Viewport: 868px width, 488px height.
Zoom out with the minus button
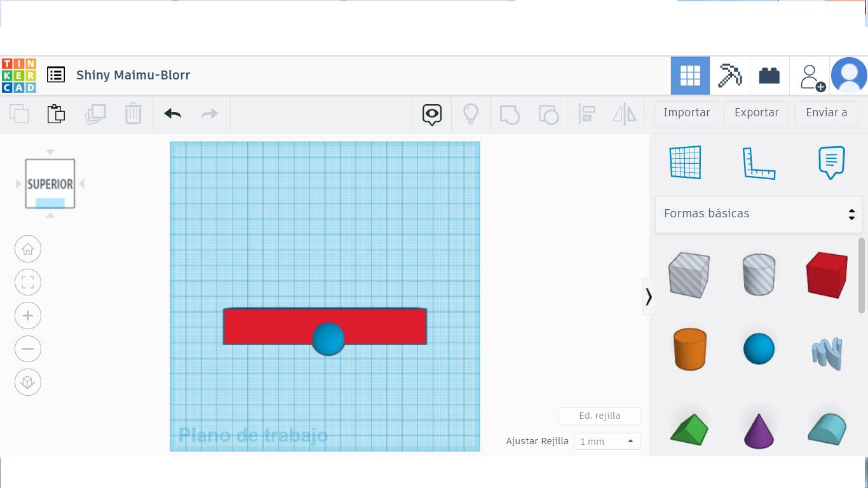pos(28,349)
